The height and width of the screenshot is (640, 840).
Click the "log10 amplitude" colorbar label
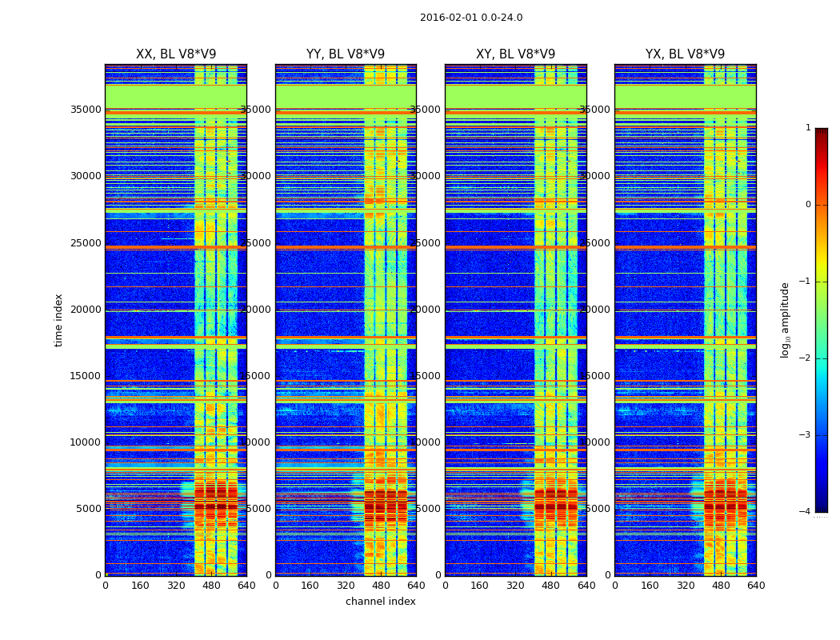pos(786,320)
